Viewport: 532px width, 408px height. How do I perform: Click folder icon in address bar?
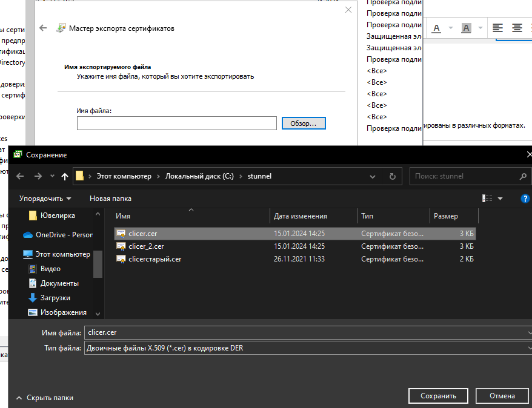[x=79, y=176]
